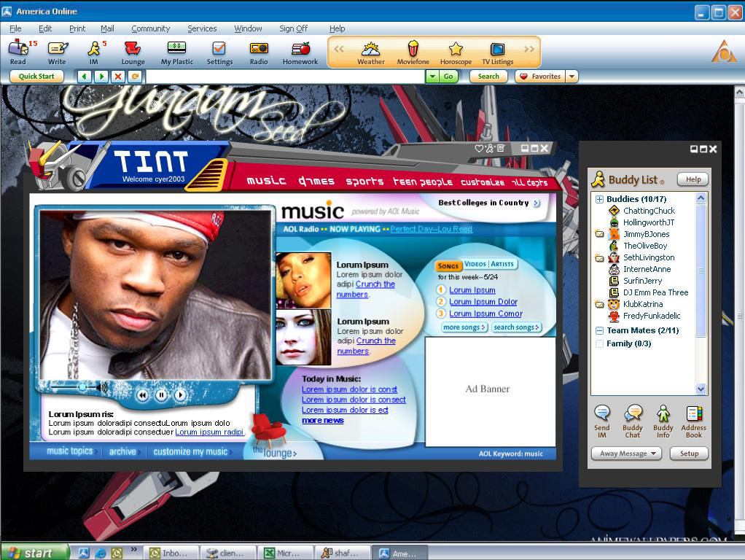Select buddy ChattingChuck in the list
The width and height of the screenshot is (745, 560).
pyautogui.click(x=649, y=211)
